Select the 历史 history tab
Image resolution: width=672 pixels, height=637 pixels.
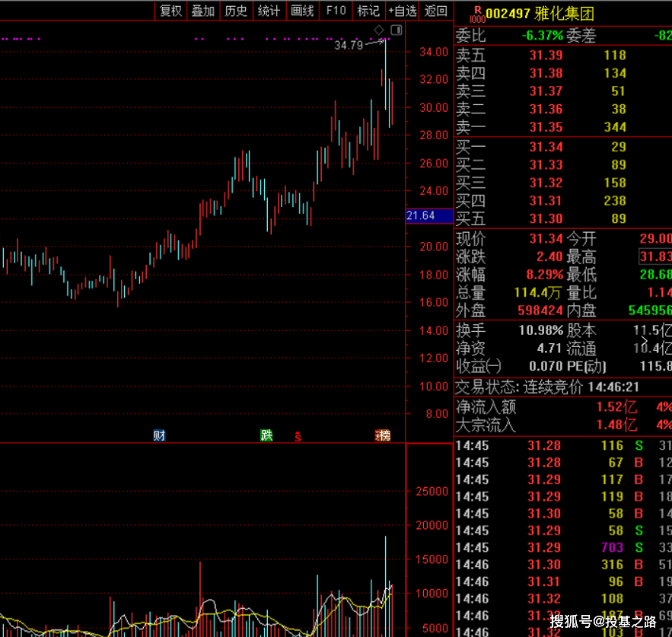[236, 11]
